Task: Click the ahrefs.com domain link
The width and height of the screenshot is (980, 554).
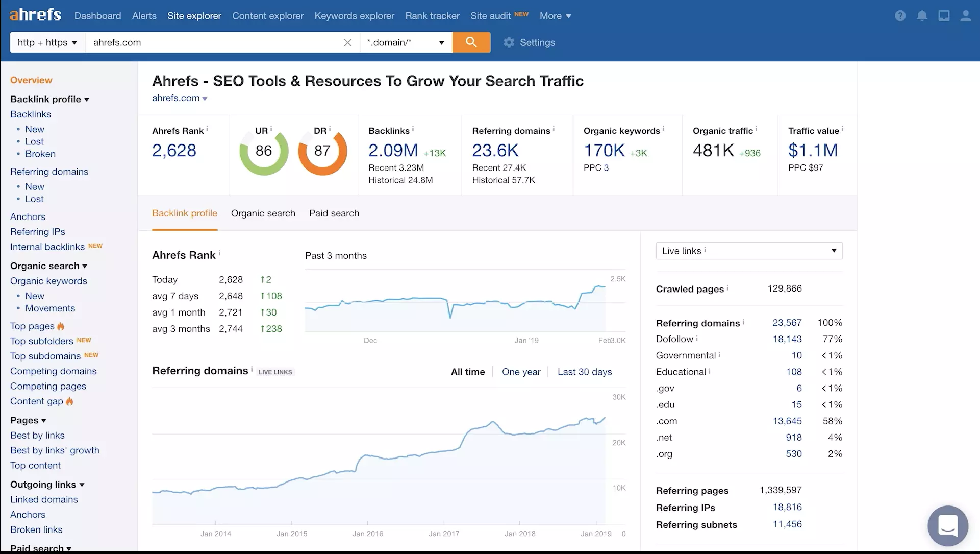Action: (175, 97)
